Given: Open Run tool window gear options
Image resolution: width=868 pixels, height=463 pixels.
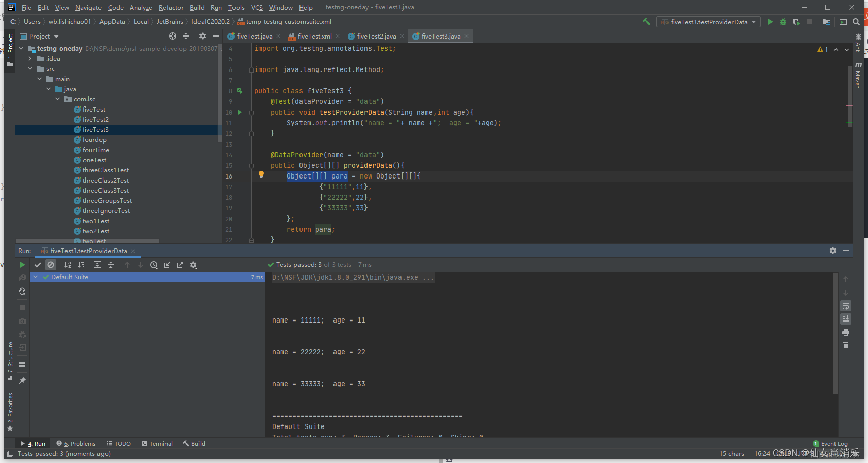Looking at the screenshot, I should [x=833, y=251].
